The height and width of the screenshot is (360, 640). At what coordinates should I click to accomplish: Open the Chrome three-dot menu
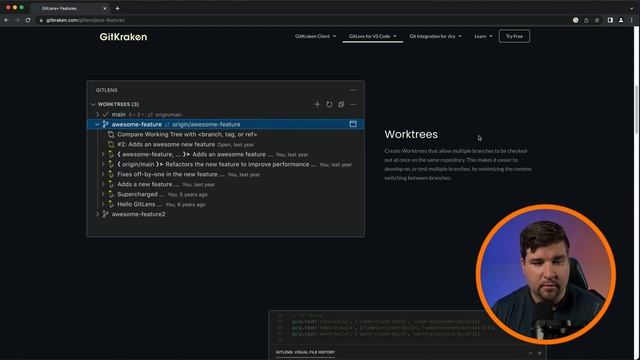[631, 20]
